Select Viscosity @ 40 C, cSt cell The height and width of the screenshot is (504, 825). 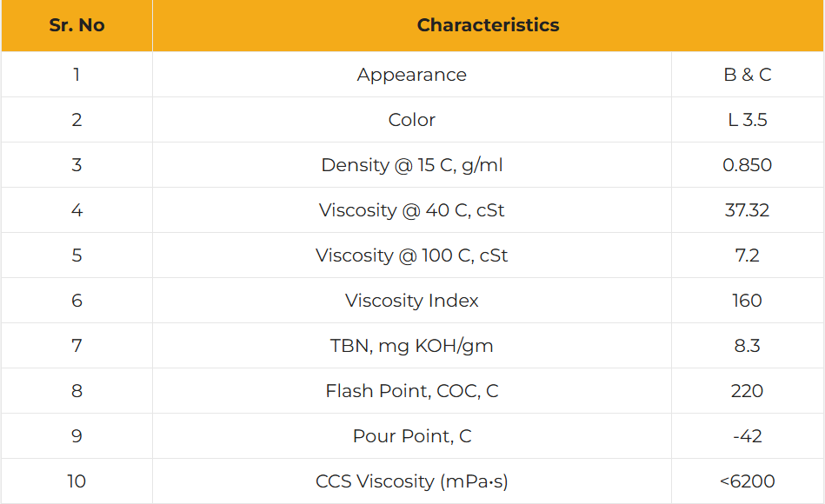coord(412,210)
